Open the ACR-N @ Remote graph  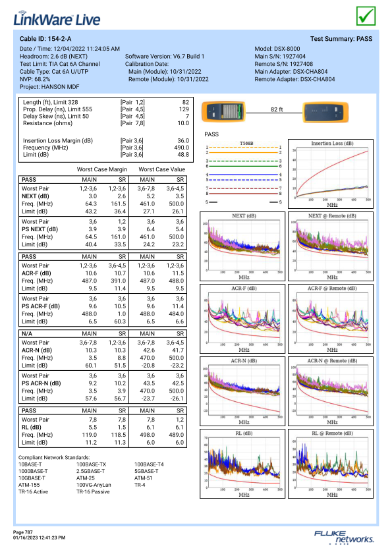coord(331,391)
